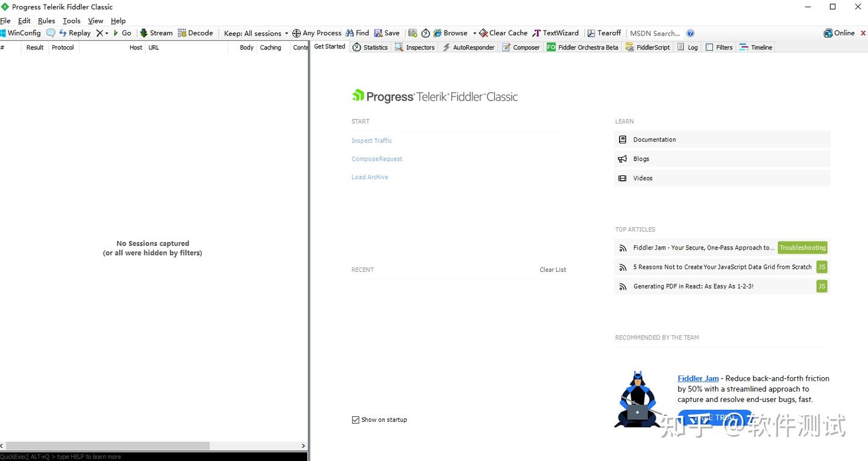Sort sessions by the URL column
This screenshot has width=868, height=461.
[187, 48]
